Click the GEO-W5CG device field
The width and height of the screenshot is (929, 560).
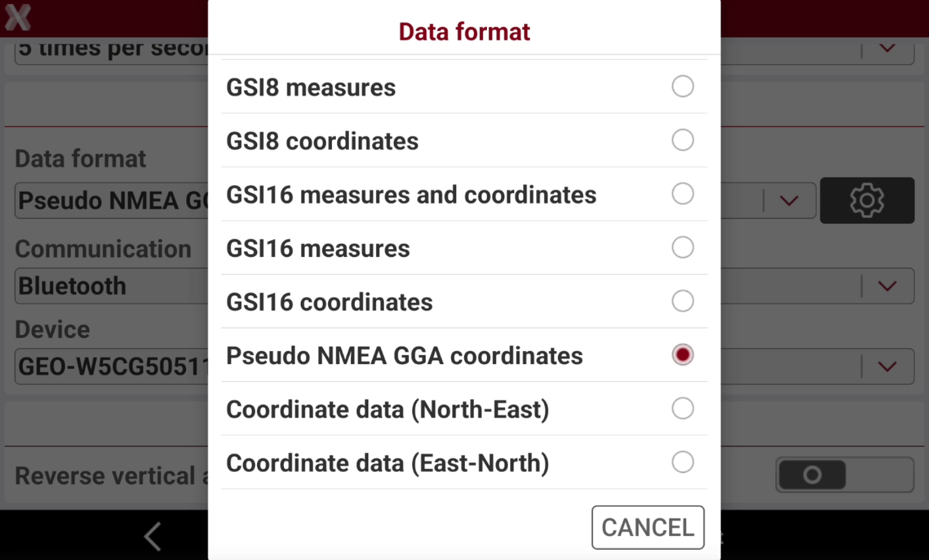coord(112,367)
